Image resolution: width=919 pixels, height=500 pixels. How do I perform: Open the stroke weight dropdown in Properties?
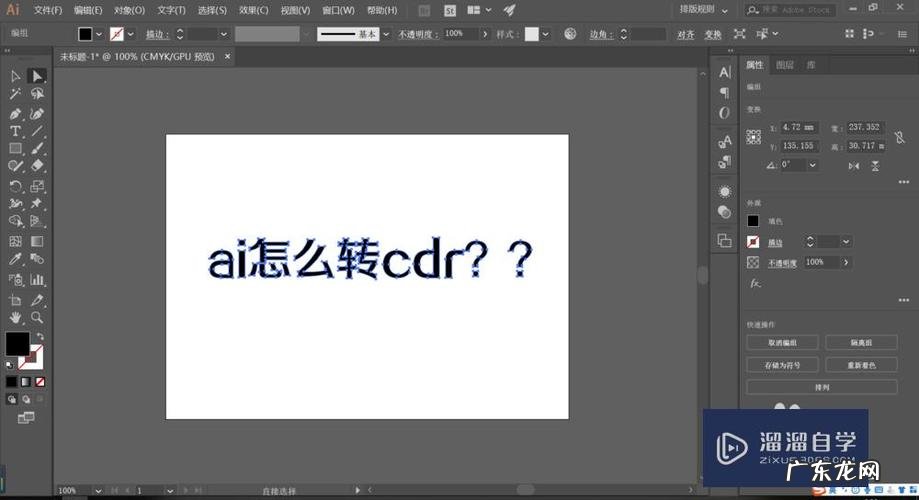(x=846, y=242)
